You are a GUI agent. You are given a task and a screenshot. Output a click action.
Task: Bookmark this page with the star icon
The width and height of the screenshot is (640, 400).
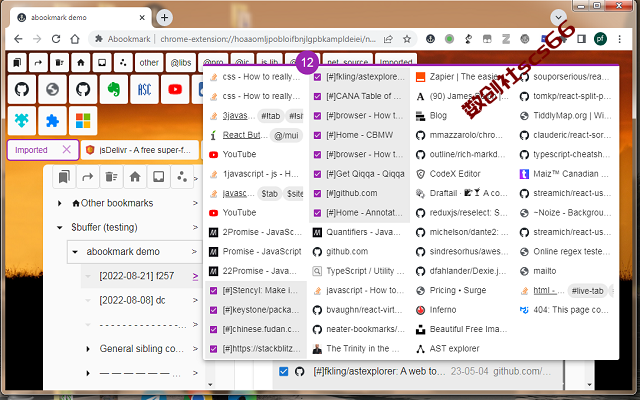coord(407,39)
